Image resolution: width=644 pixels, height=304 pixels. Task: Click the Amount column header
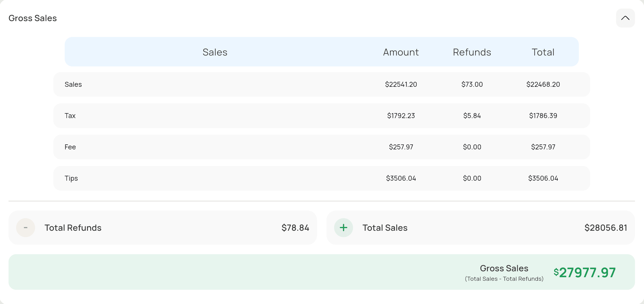click(x=400, y=52)
